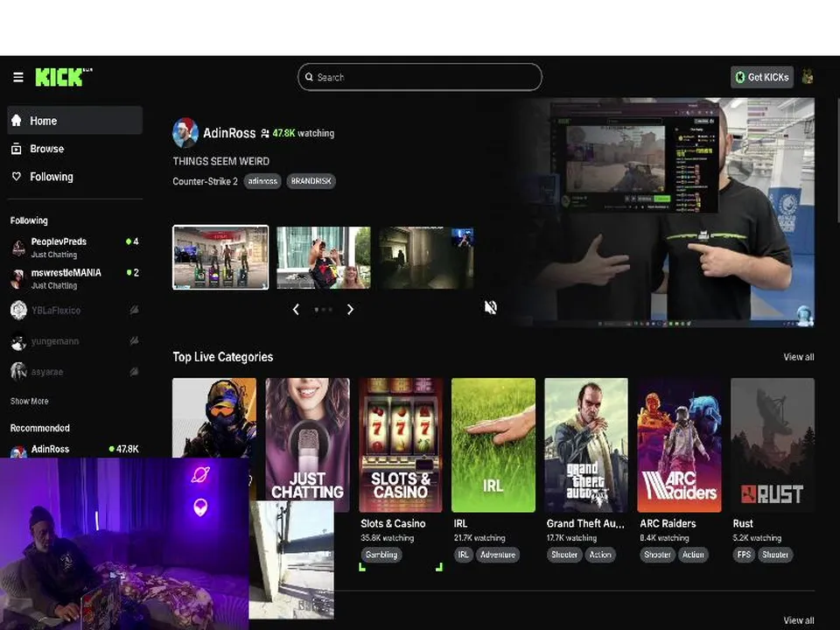Open Home in the sidebar

(x=75, y=121)
